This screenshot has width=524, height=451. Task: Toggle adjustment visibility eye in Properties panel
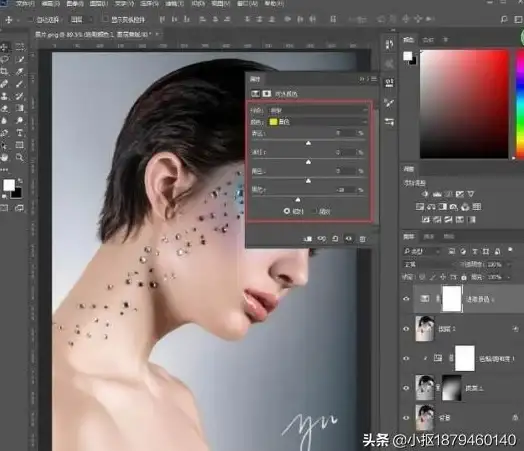point(349,239)
